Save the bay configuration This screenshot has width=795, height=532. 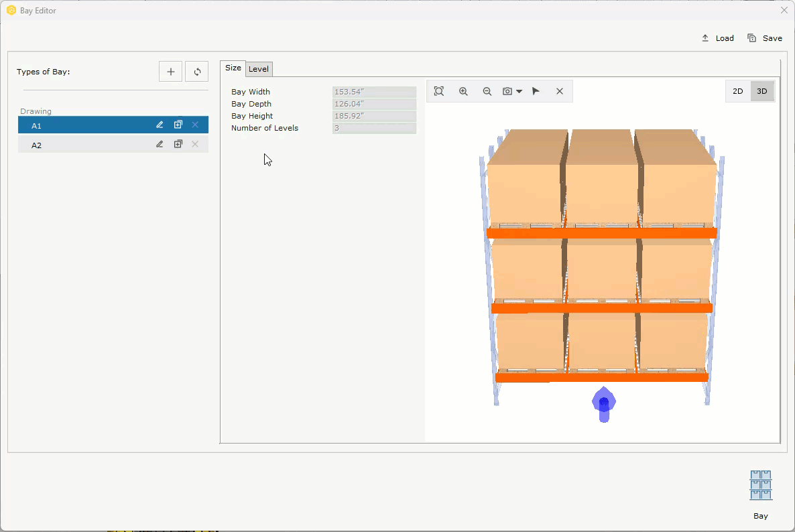pyautogui.click(x=765, y=38)
